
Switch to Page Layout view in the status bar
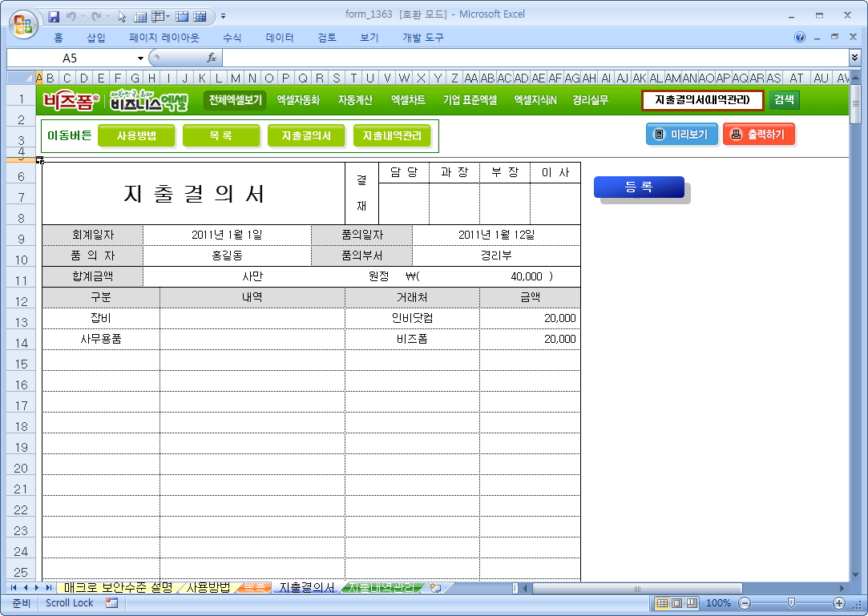pyautogui.click(x=676, y=603)
